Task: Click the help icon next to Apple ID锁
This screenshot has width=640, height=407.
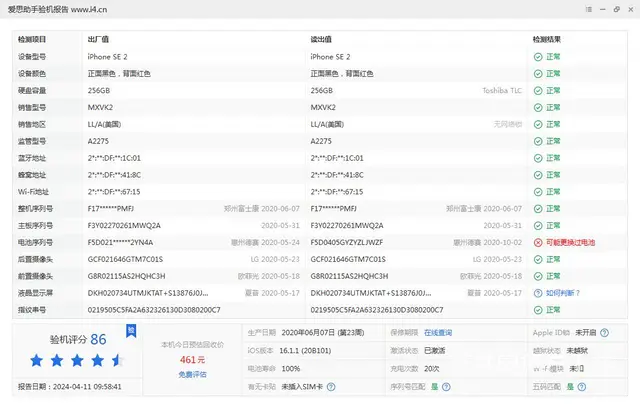Action: click(604, 333)
